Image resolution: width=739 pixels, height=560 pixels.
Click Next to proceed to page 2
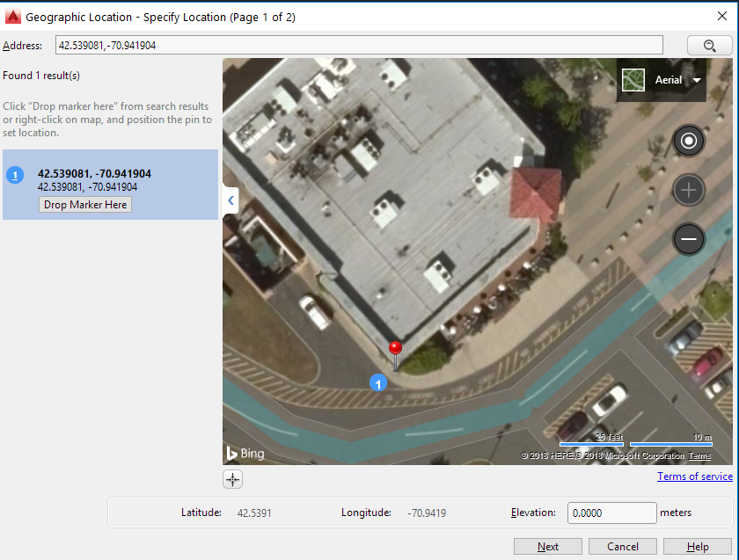547,545
